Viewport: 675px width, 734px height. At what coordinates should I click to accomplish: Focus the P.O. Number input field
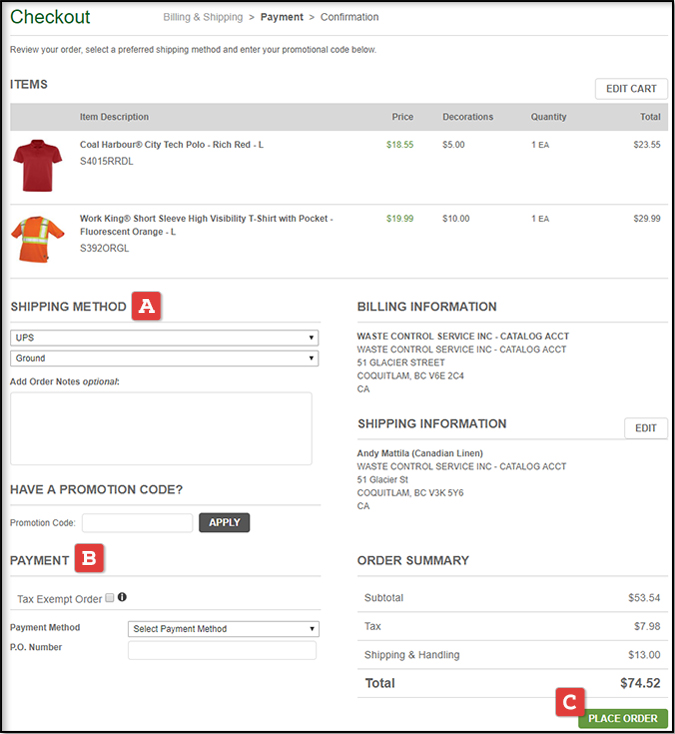[222, 651]
